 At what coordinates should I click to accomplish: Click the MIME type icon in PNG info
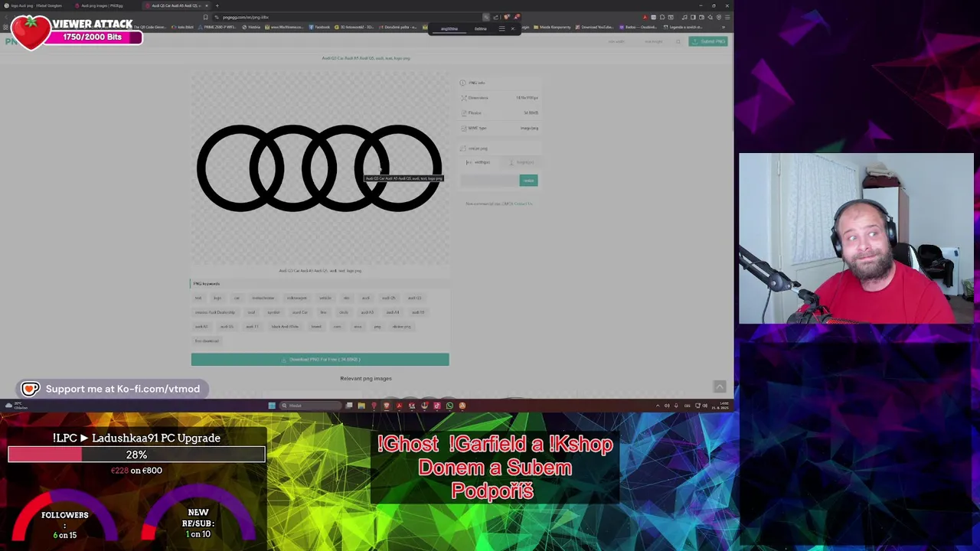(x=464, y=129)
